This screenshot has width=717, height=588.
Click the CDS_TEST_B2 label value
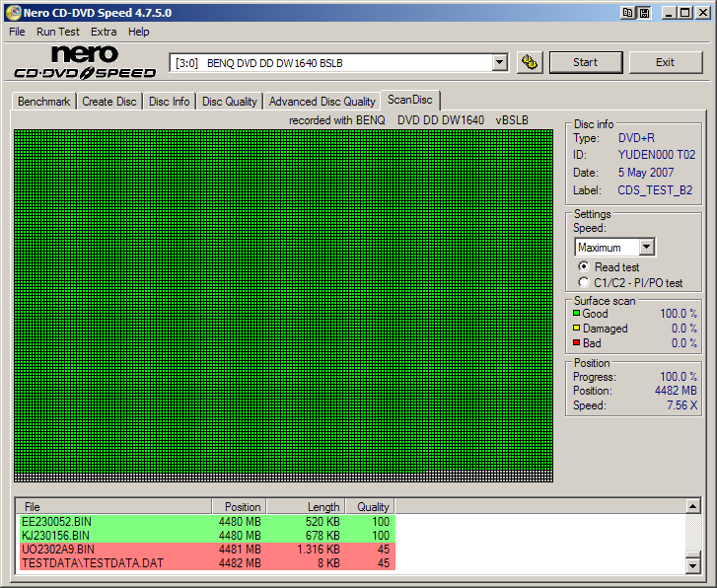pos(655,189)
